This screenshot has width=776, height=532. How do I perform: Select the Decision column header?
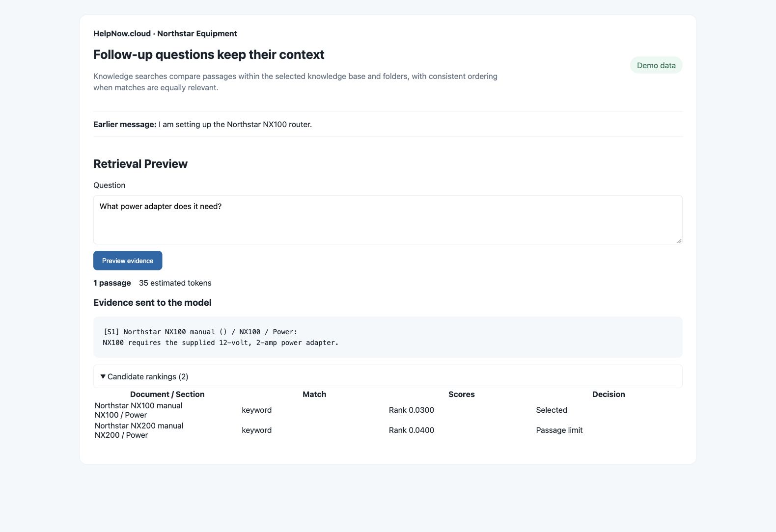(x=609, y=394)
